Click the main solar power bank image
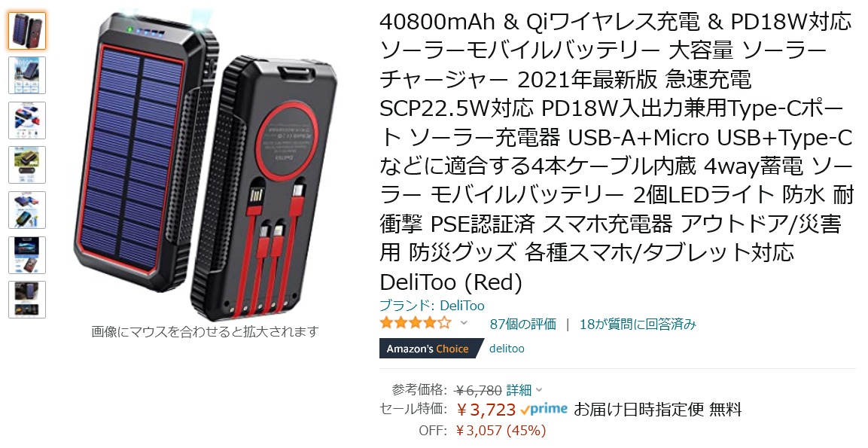This screenshot has width=868, height=448. [x=205, y=165]
